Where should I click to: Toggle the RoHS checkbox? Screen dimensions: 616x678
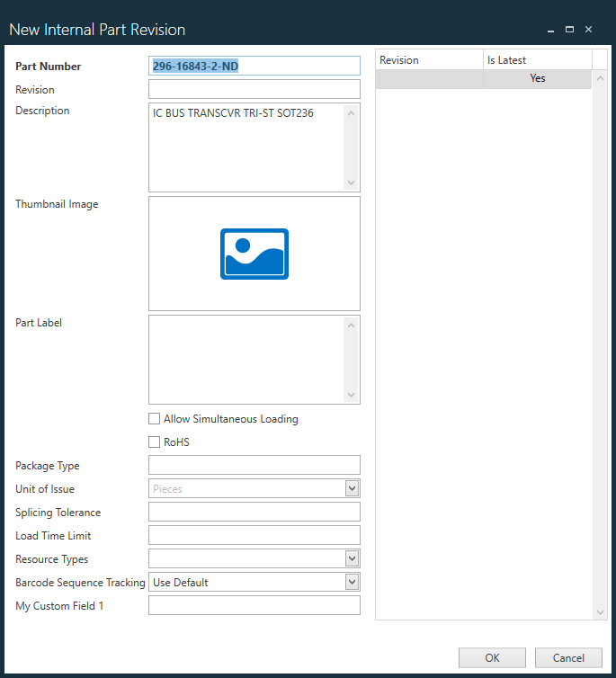tap(155, 442)
